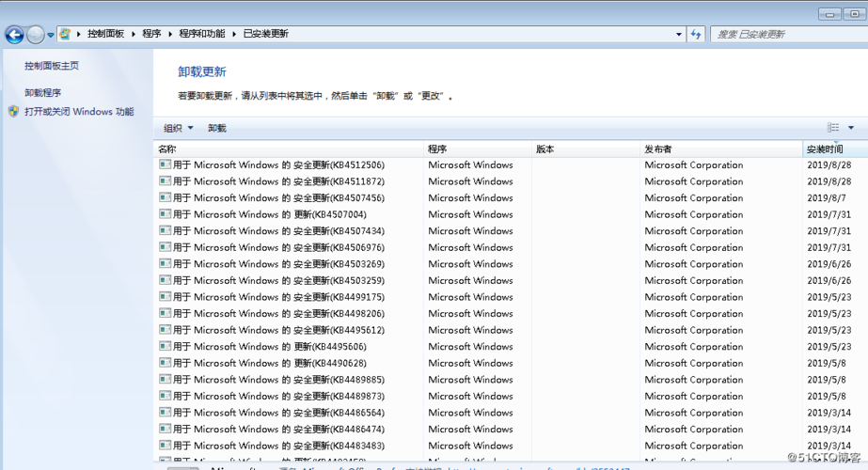Open the 卸载程序 link in sidebar
Viewport: 868px width, 470px height.
(43, 93)
